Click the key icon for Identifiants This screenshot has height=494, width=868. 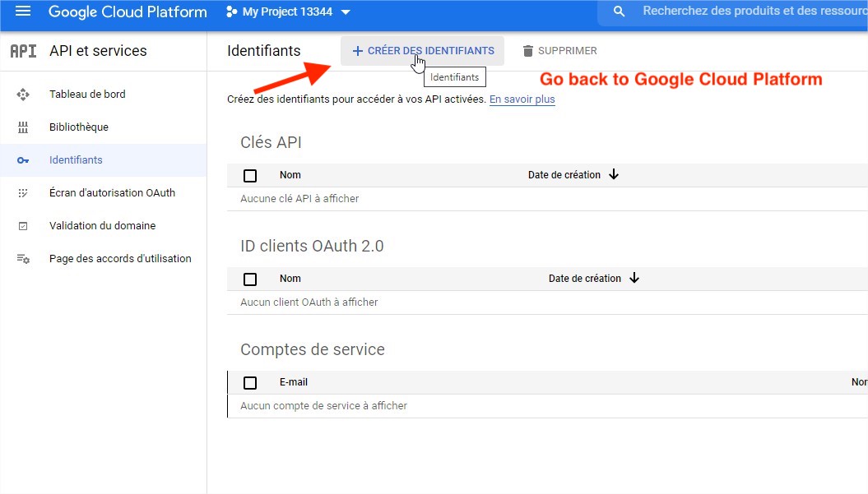click(23, 160)
